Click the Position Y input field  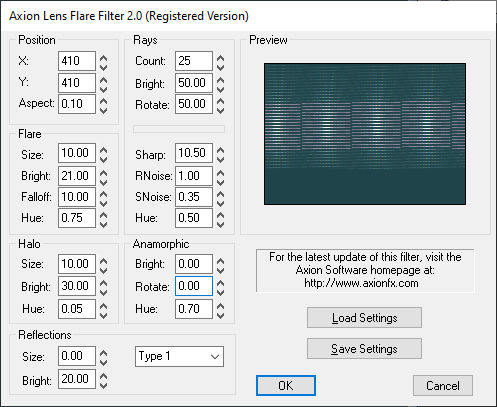77,83
